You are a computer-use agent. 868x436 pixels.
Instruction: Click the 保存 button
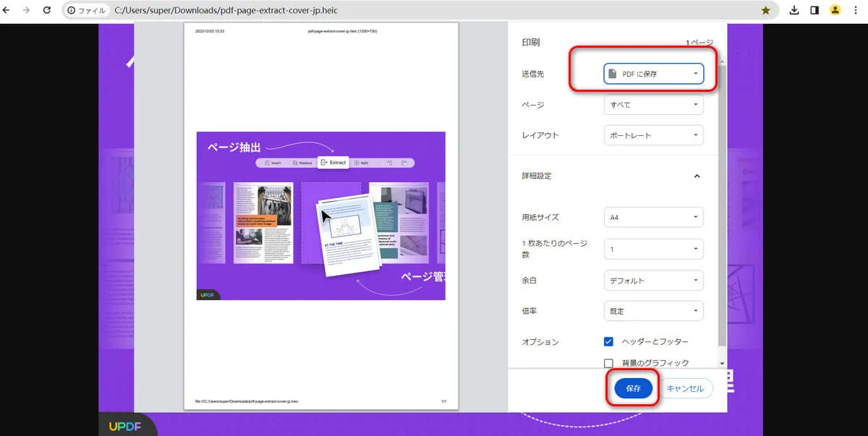click(633, 388)
